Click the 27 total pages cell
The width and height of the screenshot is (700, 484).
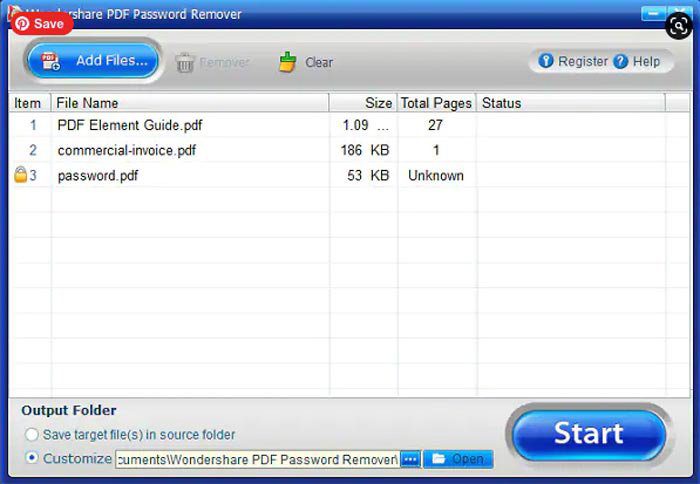click(x=435, y=125)
